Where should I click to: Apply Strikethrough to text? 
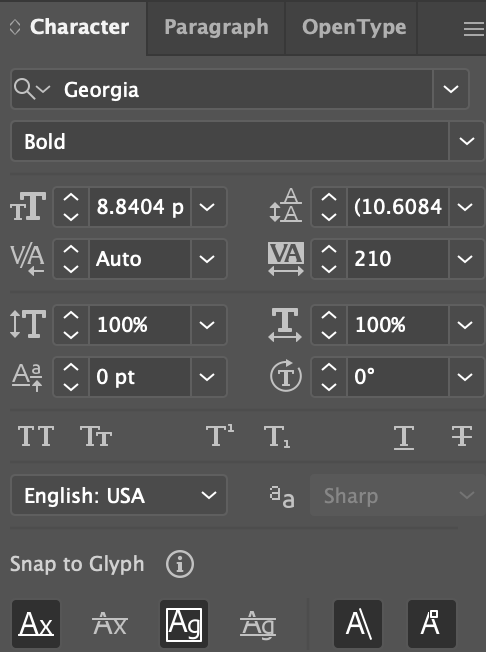pyautogui.click(x=462, y=436)
